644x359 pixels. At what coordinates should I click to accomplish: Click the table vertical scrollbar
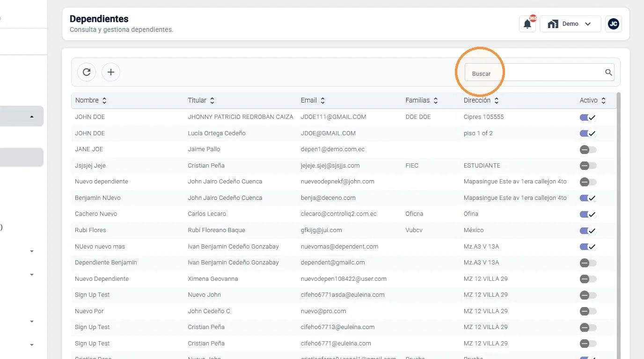tap(619, 225)
